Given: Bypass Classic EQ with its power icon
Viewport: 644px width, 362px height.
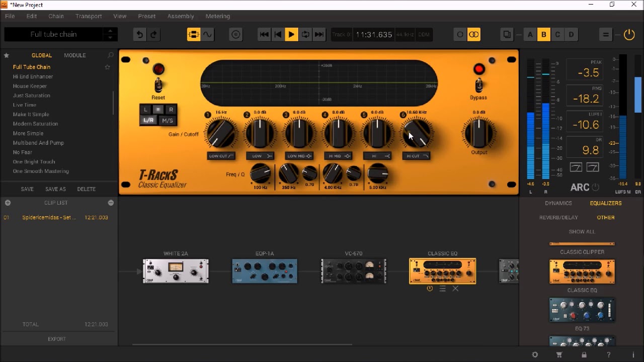Looking at the screenshot, I should point(430,289).
